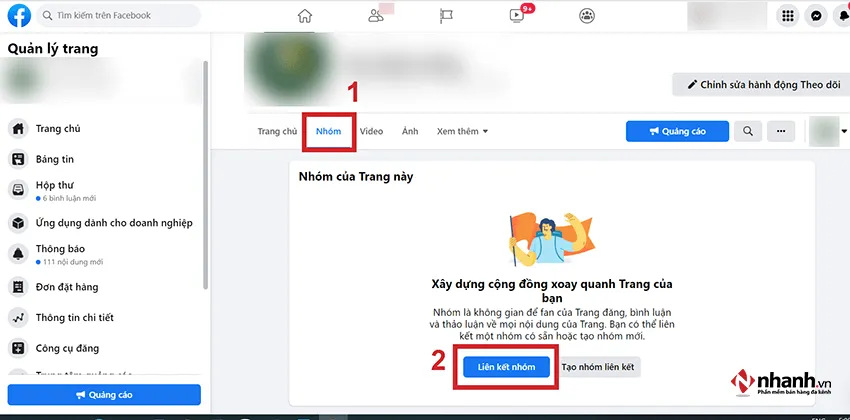This screenshot has width=850, height=420.
Task: Open Trang chủ sidebar label
Action: click(x=58, y=128)
